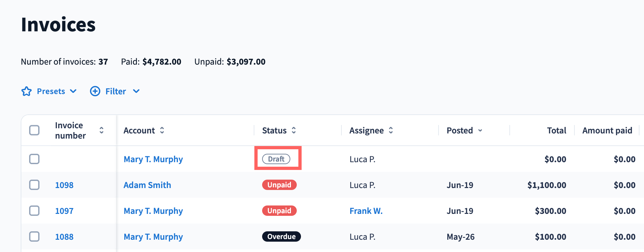Sort by Status column arrows
The height and width of the screenshot is (252, 644).
point(294,130)
